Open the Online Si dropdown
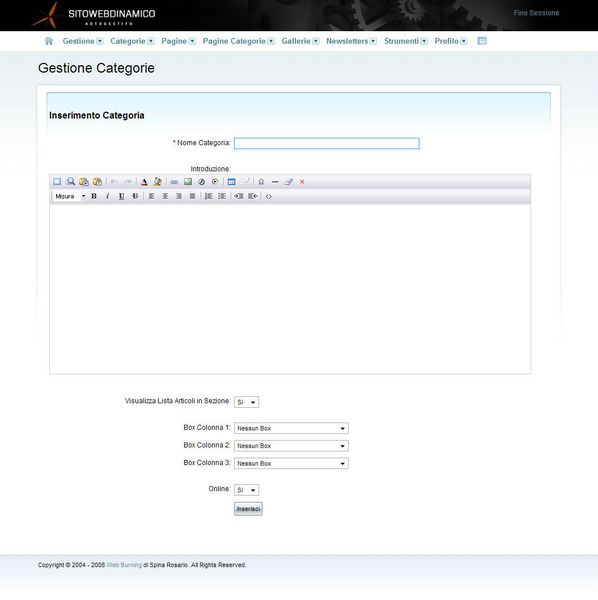Image resolution: width=598 pixels, height=600 pixels. [246, 490]
